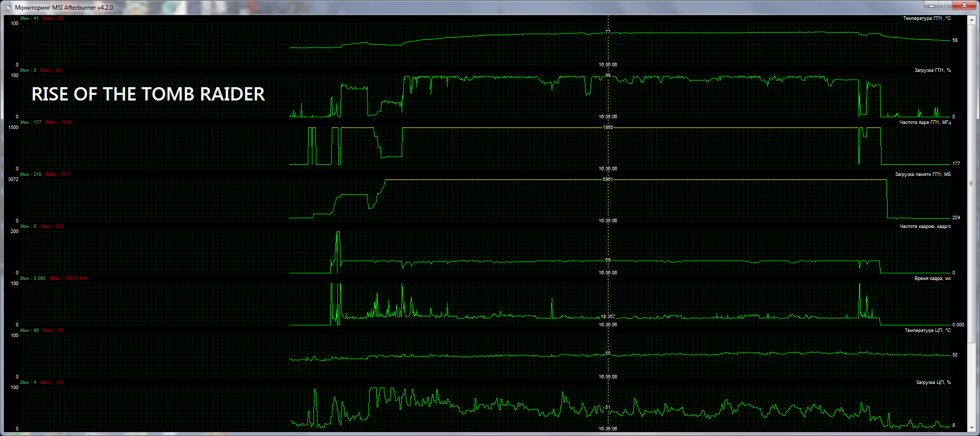Select the 'Загрузка ГП1, %' graph label
Viewport: 980px width, 436px height.
pos(933,70)
